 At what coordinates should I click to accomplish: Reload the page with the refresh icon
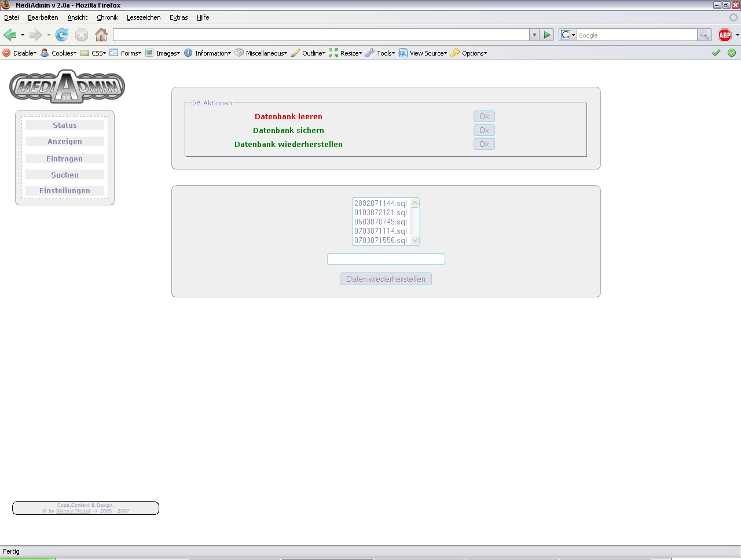point(62,35)
